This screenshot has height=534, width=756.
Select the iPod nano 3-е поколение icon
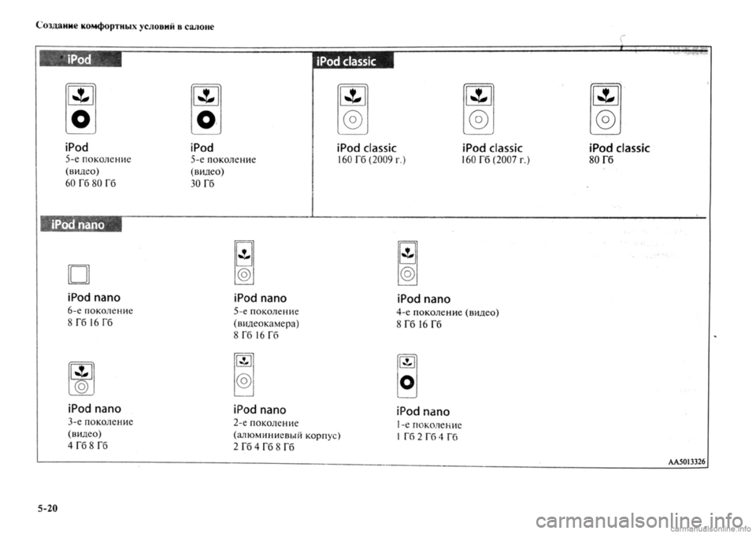tap(81, 379)
